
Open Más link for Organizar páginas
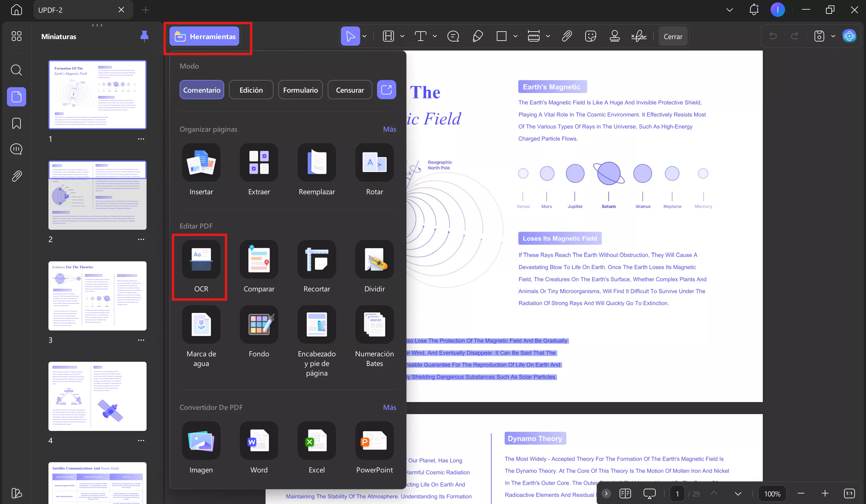tap(389, 129)
